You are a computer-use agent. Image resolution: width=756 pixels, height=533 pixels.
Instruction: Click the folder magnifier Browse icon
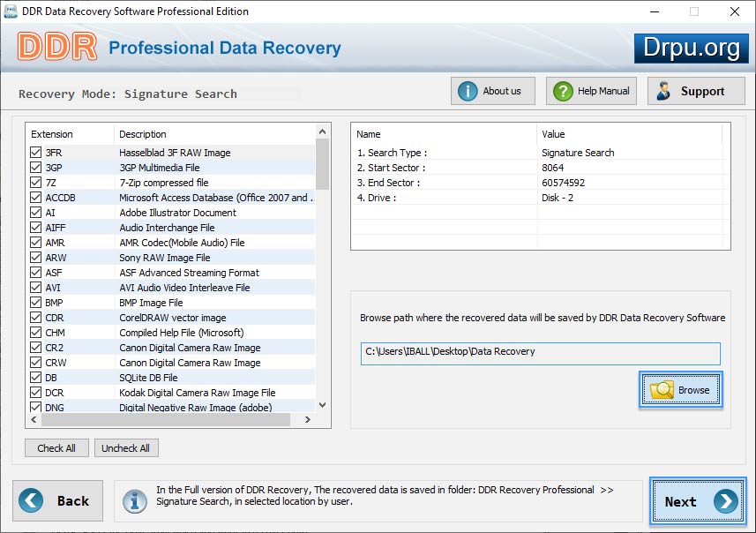(662, 390)
